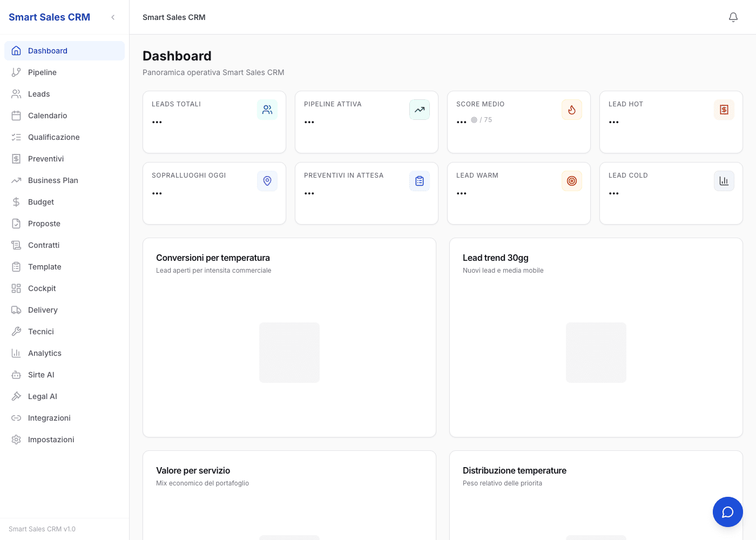Click the target icon on Lead Warm card
756x540 pixels.
(572, 181)
